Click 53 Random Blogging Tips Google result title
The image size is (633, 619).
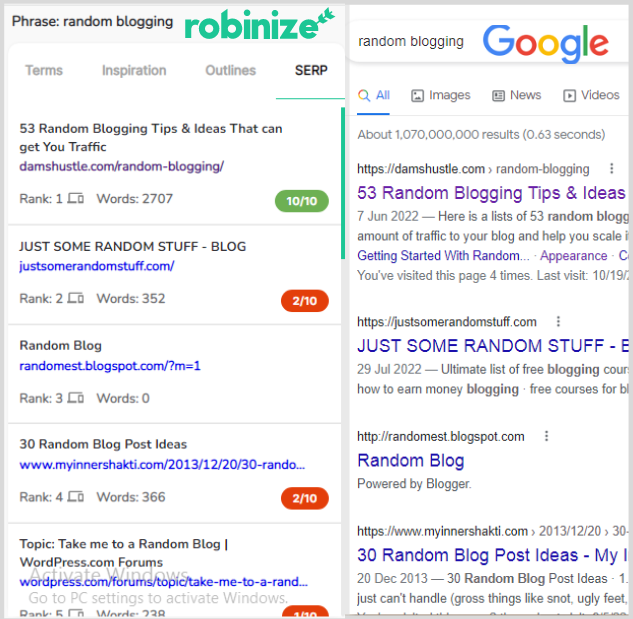[491, 193]
